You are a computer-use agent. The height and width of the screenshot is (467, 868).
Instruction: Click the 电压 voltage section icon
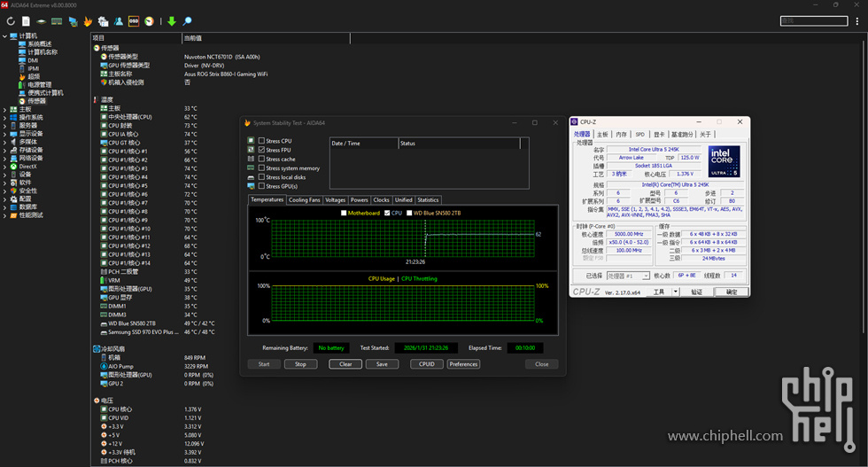coord(97,401)
